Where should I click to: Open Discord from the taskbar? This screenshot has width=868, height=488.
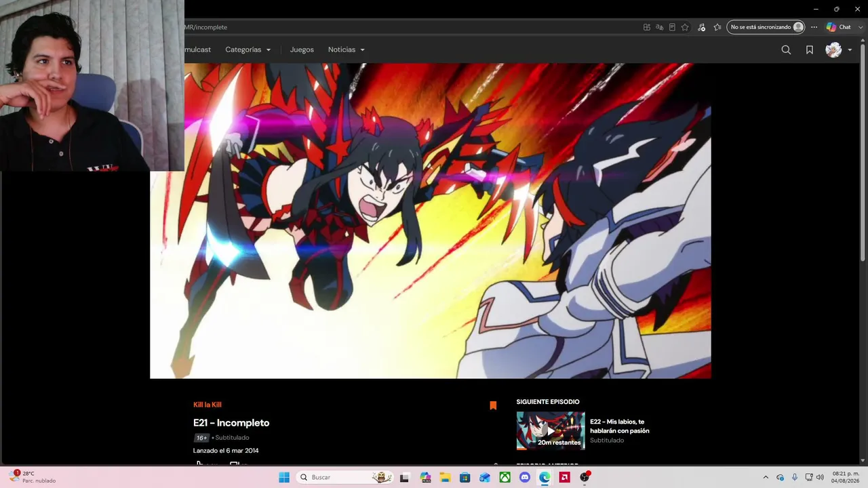click(524, 477)
